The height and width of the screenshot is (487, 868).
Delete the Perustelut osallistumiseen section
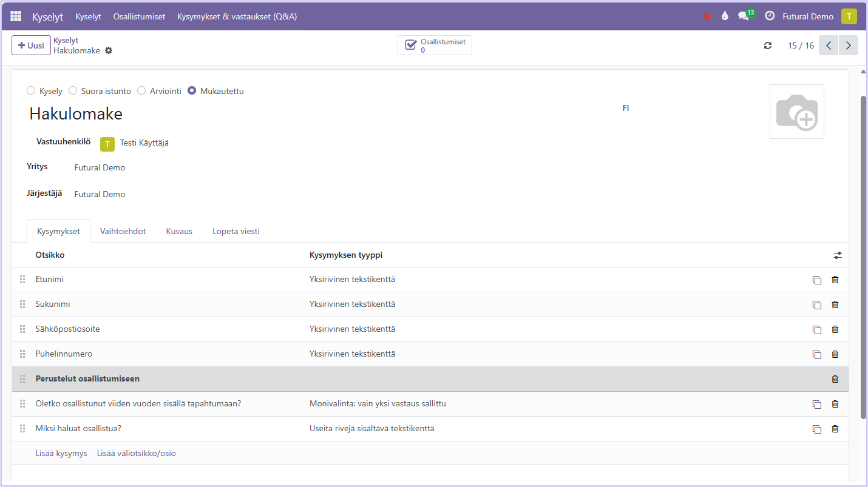pos(835,379)
